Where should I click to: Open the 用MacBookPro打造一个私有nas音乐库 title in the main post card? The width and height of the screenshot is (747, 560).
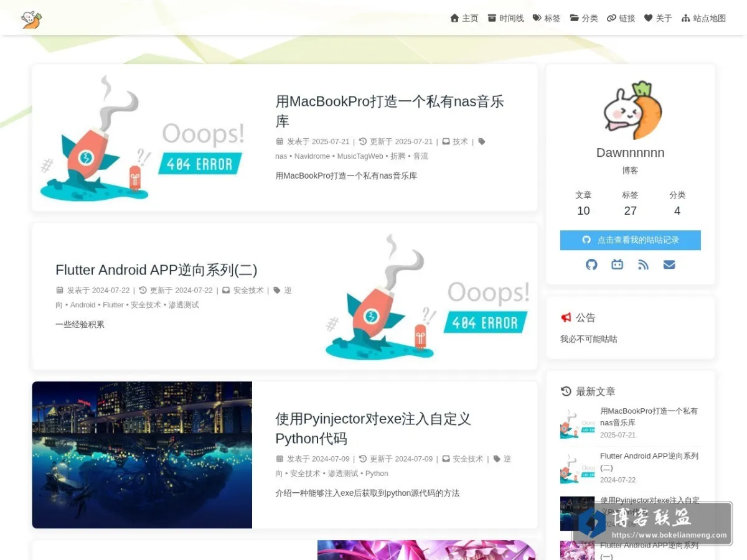pyautogui.click(x=390, y=111)
